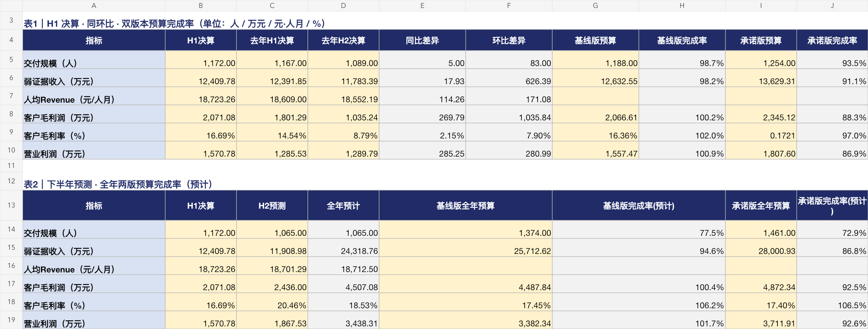Image resolution: width=868 pixels, height=329 pixels.
Task: Select the '承诺版全年预算' header cell
Action: (761, 206)
